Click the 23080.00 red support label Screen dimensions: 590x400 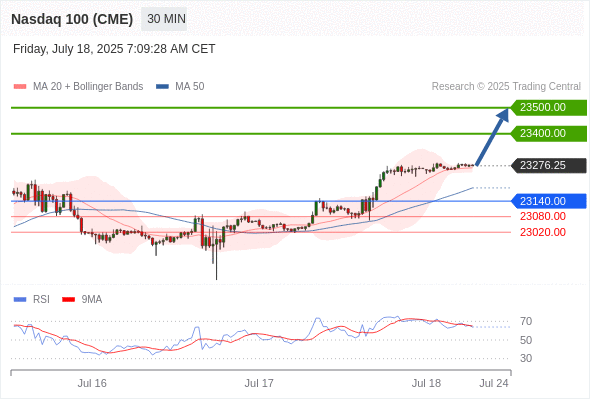(x=543, y=216)
